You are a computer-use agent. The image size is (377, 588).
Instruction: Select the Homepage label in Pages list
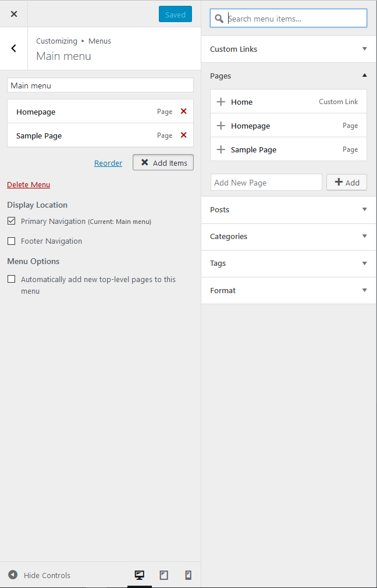click(x=250, y=126)
